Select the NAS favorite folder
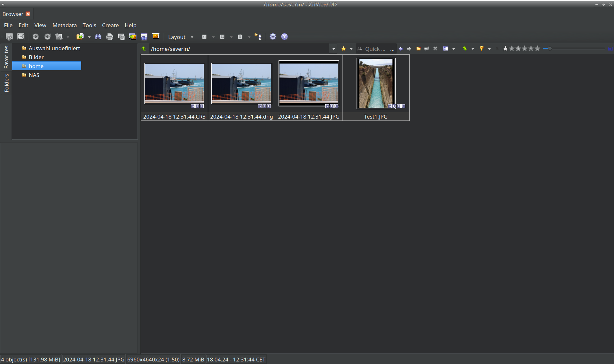Viewport: 614px width, 364px height. coord(34,75)
